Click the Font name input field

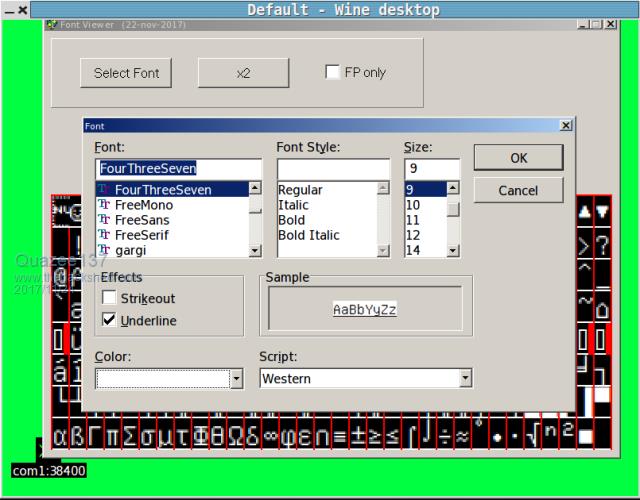[177, 168]
